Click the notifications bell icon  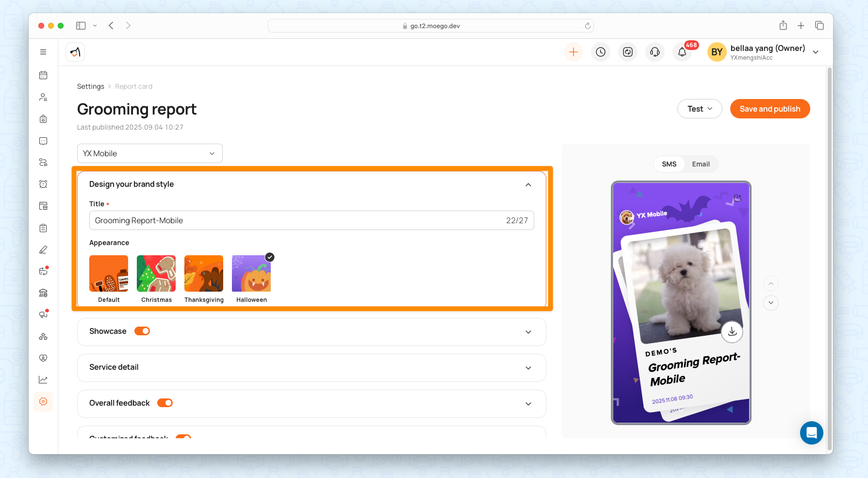pos(682,52)
